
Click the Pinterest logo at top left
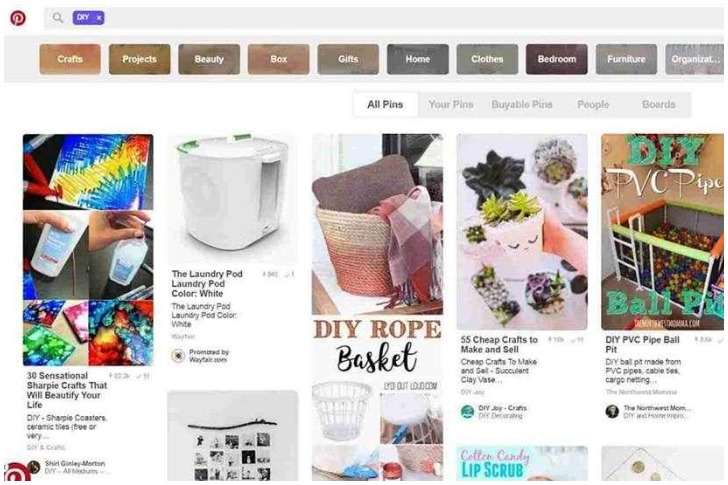pyautogui.click(x=18, y=18)
